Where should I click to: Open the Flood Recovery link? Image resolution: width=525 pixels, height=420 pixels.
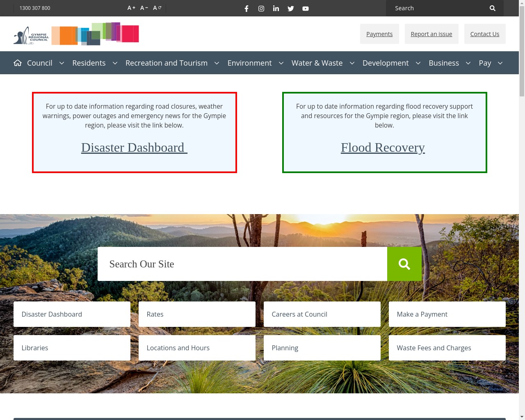383,148
